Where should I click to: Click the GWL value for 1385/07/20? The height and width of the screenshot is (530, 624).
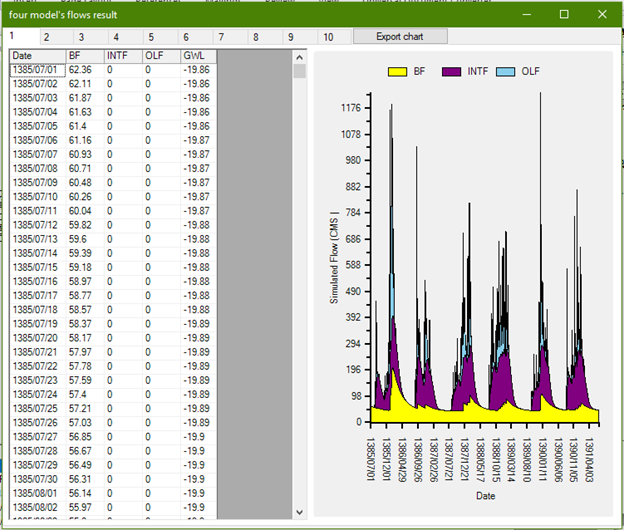198,338
